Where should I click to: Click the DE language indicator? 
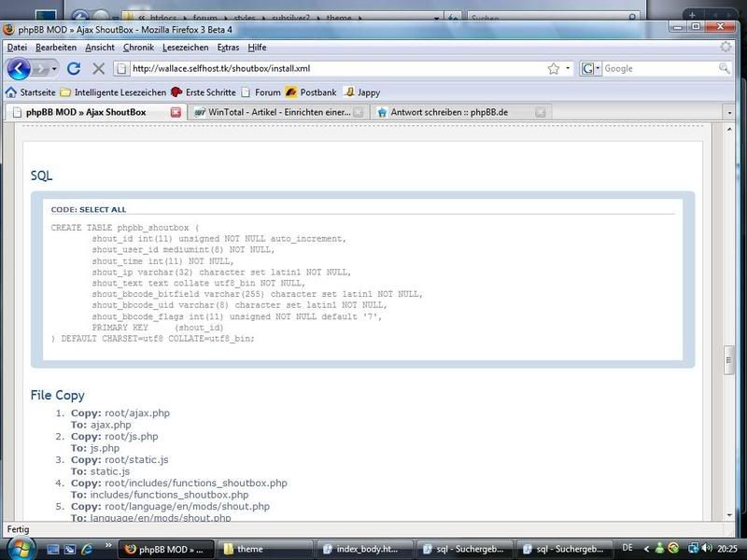pyautogui.click(x=627, y=548)
